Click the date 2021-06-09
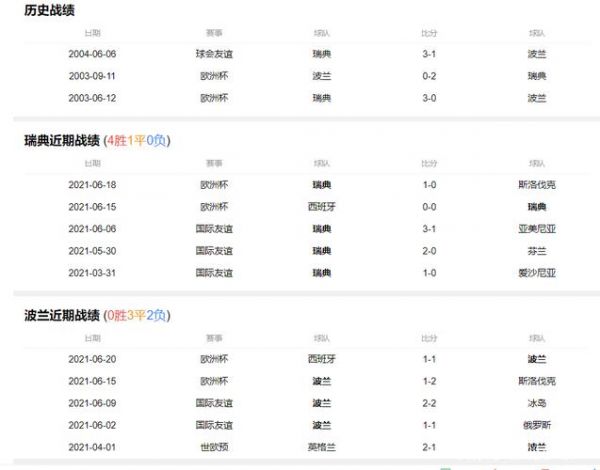Image resolution: width=600 pixels, height=470 pixels. coord(92,403)
